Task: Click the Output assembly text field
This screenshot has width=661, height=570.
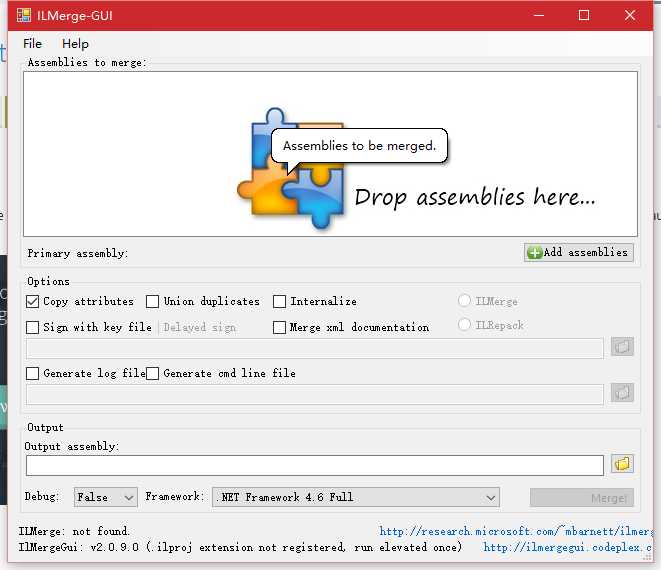Action: point(314,465)
